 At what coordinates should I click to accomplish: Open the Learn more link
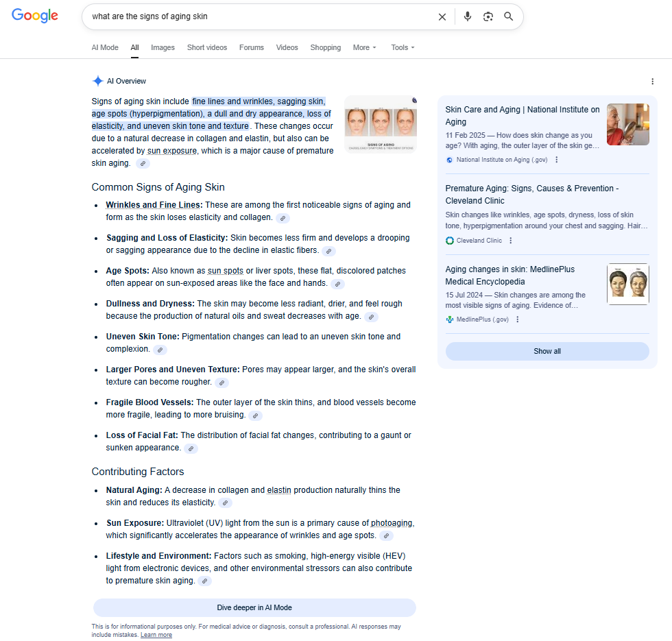(x=156, y=635)
